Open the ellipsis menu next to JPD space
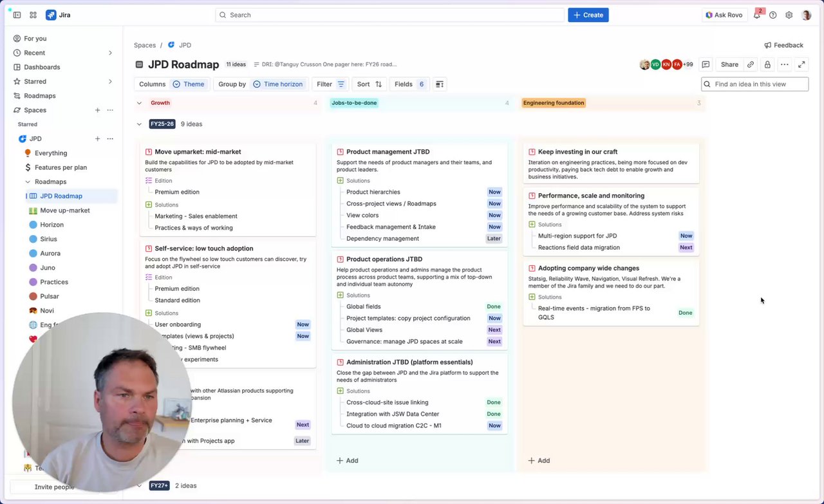Screen dimensions: 824x504 pyautogui.click(x=110, y=139)
